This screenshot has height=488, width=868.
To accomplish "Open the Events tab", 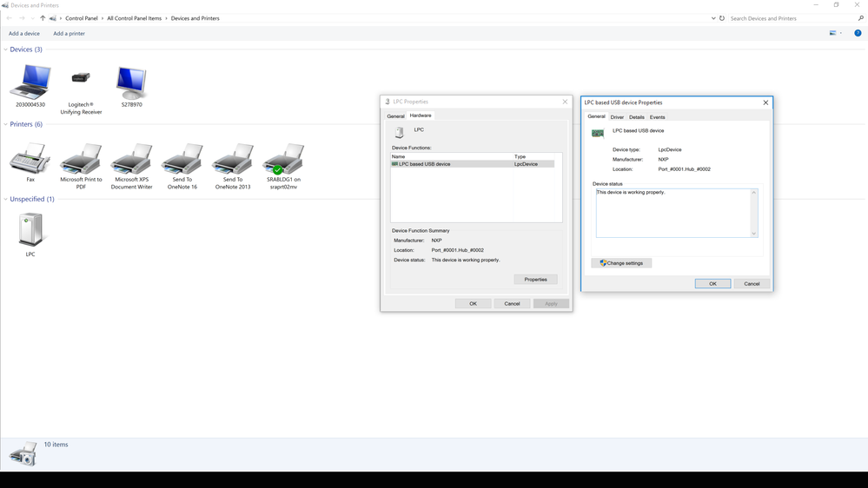I will pyautogui.click(x=657, y=117).
